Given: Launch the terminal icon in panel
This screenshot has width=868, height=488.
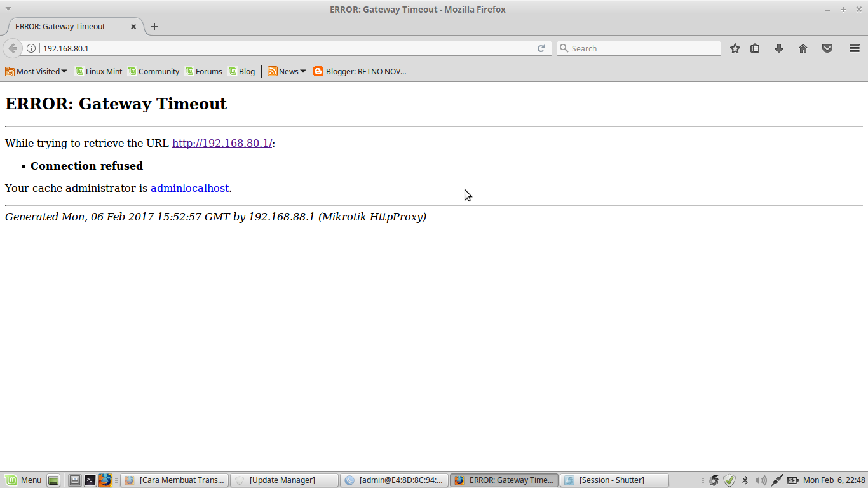Looking at the screenshot, I should click(90, 480).
